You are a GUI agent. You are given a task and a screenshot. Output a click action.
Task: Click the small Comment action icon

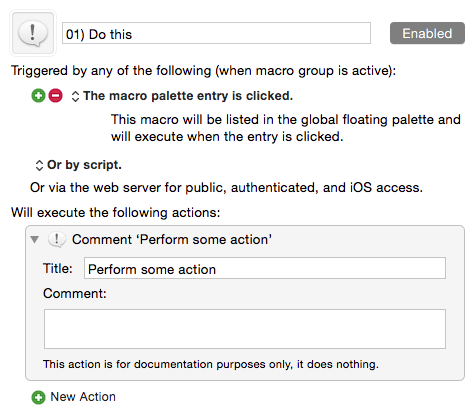click(57, 240)
